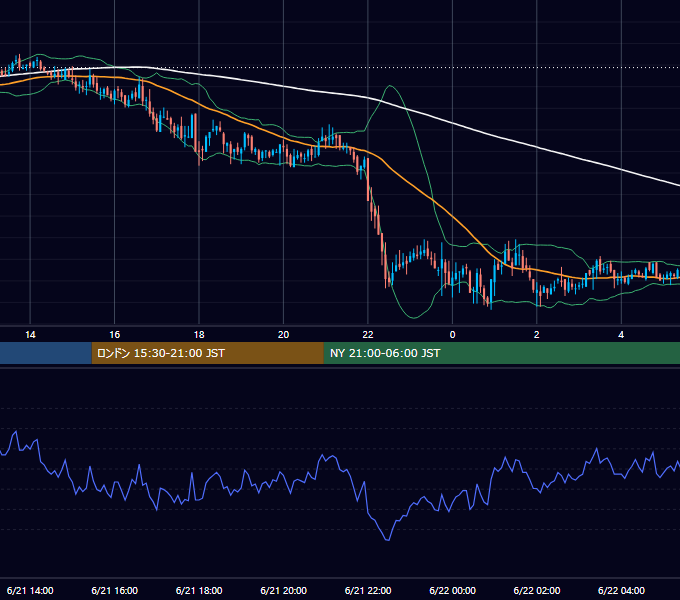Image resolution: width=680 pixels, height=600 pixels.
Task: Click the 6/21 22:00 label on oscillator axis
Action: [368, 590]
